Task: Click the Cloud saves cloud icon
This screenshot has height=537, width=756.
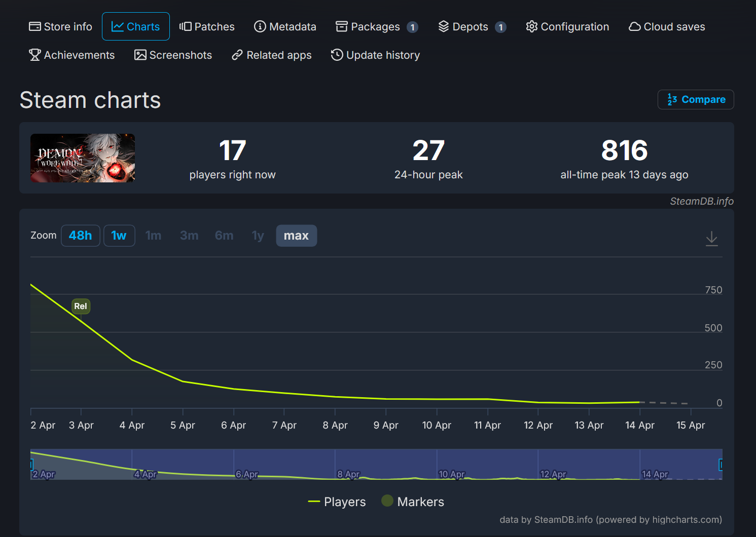Action: 634,27
